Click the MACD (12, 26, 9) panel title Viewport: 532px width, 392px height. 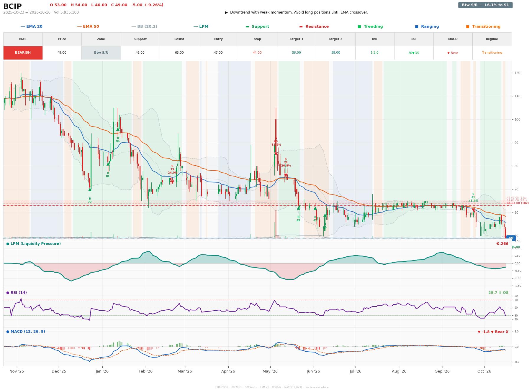click(26, 332)
